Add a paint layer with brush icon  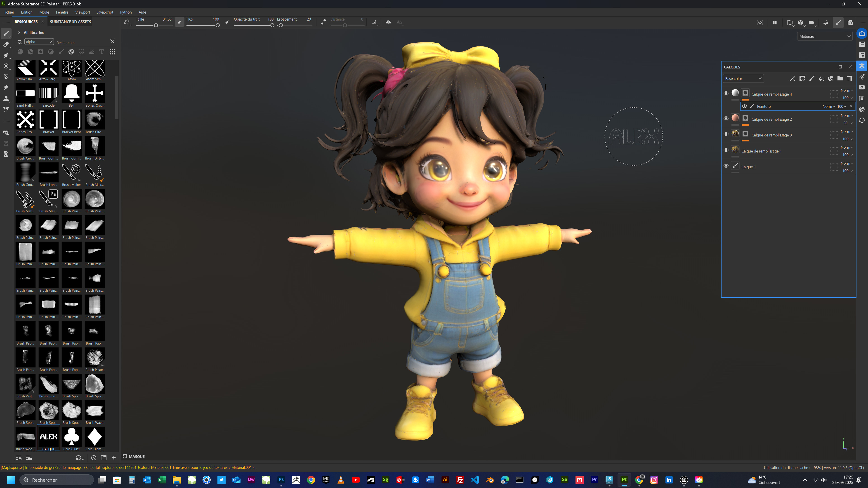tap(812, 78)
